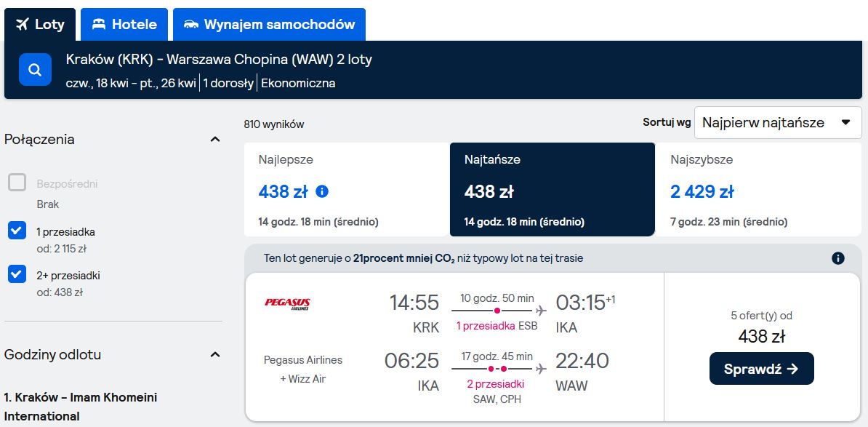The height and width of the screenshot is (427, 868).
Task: Click the Sprawdź button
Action: [x=762, y=368]
